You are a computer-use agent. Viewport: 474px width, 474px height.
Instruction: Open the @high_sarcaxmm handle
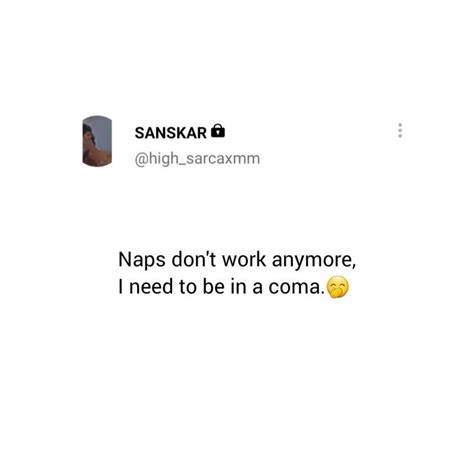197,159
